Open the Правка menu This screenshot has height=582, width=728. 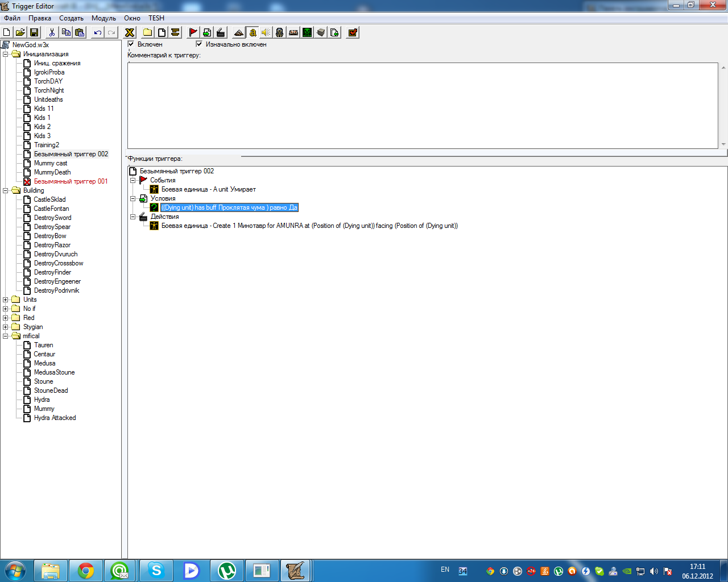pos(40,18)
